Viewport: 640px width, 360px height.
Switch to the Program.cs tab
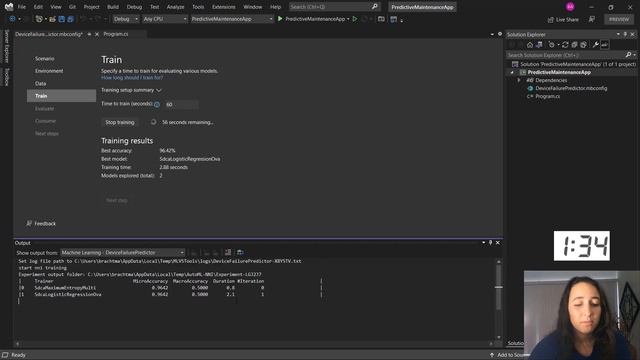[x=116, y=34]
